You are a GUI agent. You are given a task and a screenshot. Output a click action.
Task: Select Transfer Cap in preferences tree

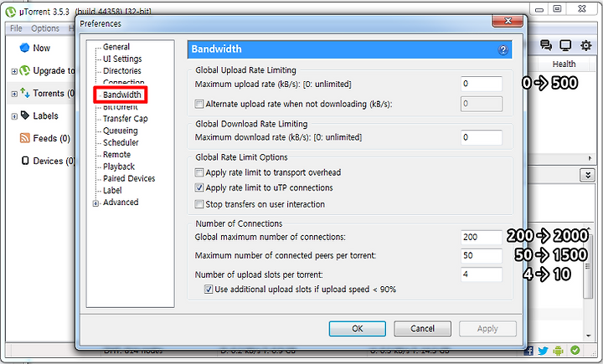pos(125,118)
